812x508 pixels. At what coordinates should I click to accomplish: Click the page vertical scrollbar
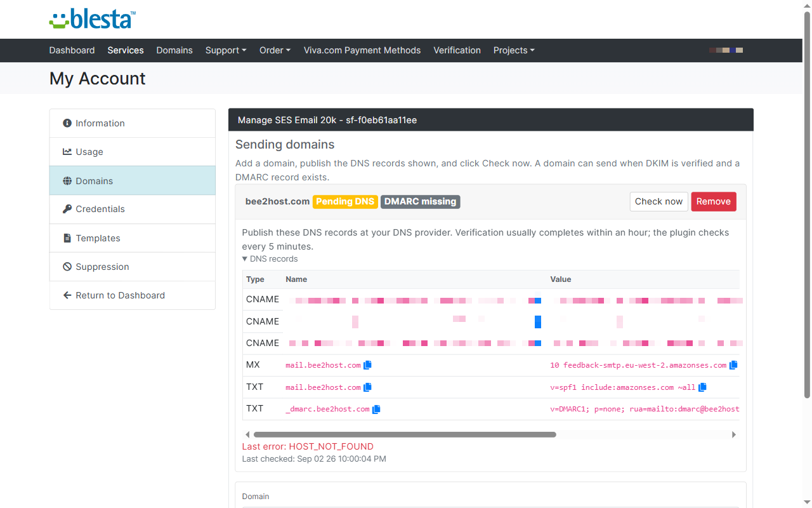point(808,204)
